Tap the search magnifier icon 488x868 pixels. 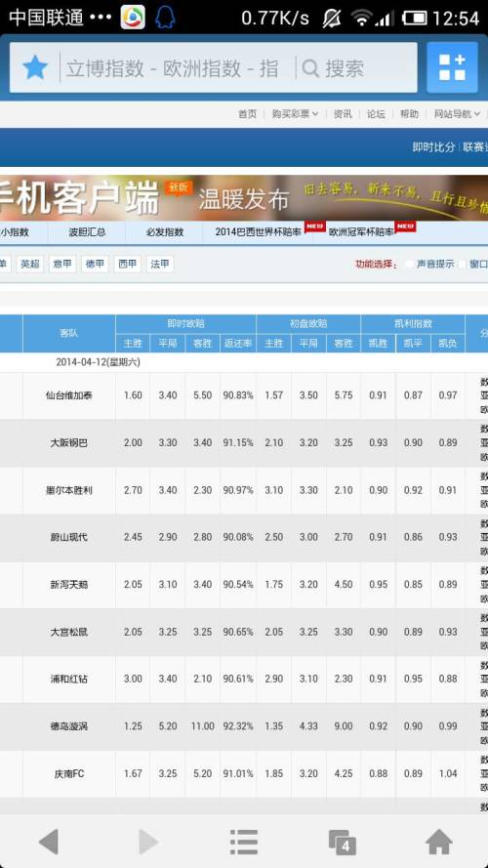click(310, 68)
